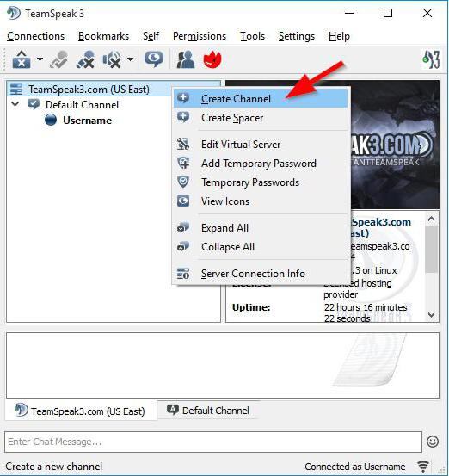This screenshot has width=449, height=476.
Task: Click the Uptime label in server info
Action: (x=251, y=307)
